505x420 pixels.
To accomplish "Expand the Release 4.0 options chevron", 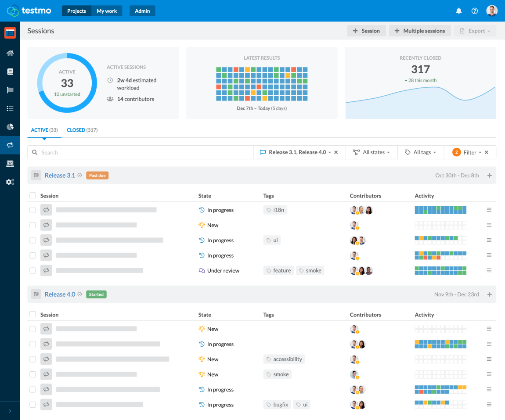I will pyautogui.click(x=79, y=294).
